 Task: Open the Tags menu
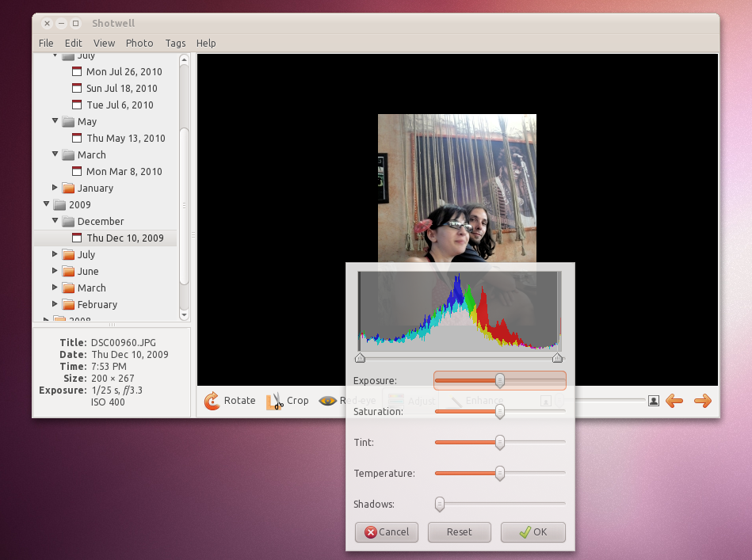coord(176,43)
